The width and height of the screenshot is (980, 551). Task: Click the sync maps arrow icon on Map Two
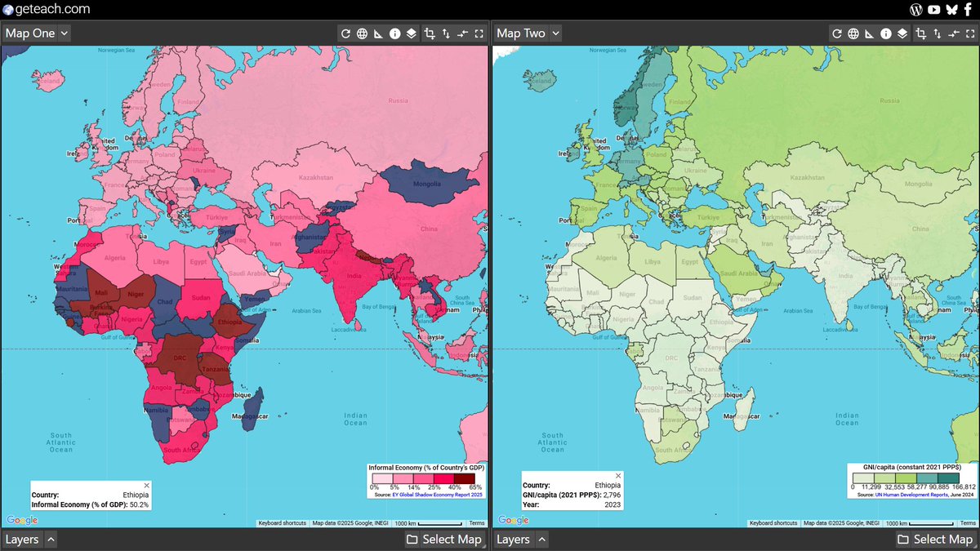point(953,33)
